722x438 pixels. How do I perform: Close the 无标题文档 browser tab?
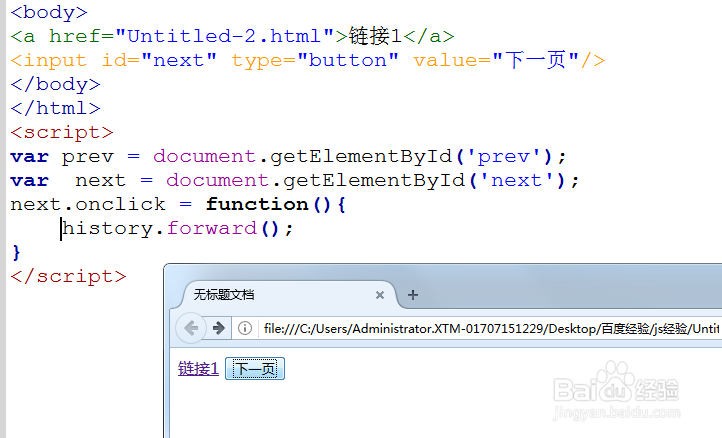point(380,295)
